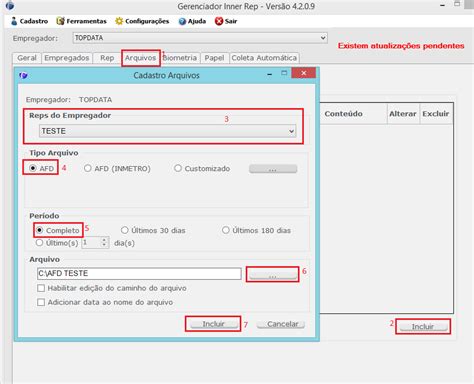Switch to the Biometria tab

(x=180, y=58)
